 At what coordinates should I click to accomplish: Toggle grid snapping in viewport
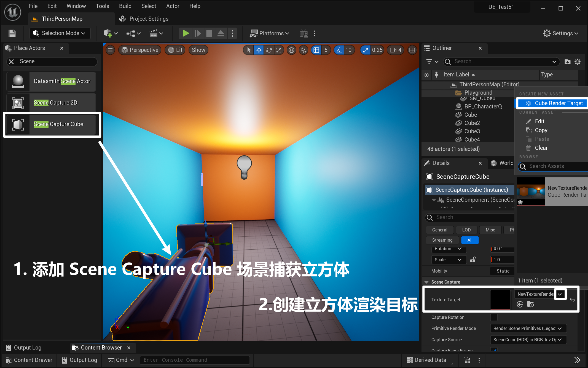click(316, 50)
